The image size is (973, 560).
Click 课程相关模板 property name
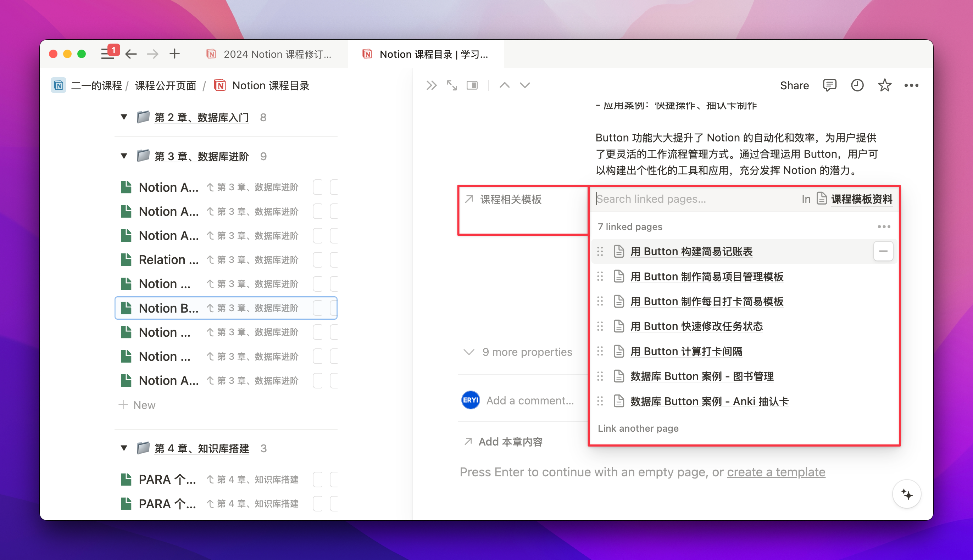pyautogui.click(x=511, y=199)
